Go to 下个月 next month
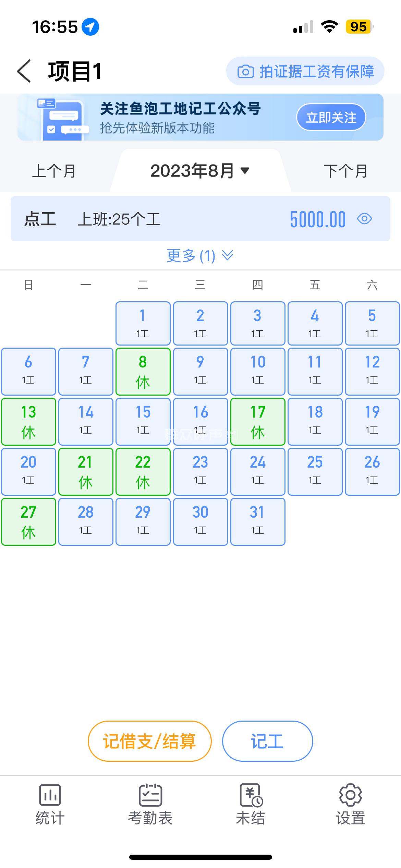401x868 pixels. point(345,171)
